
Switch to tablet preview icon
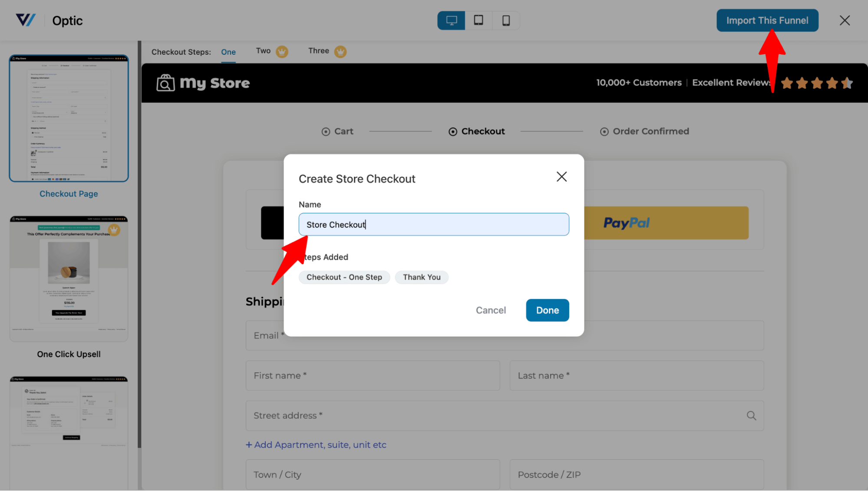tap(479, 20)
